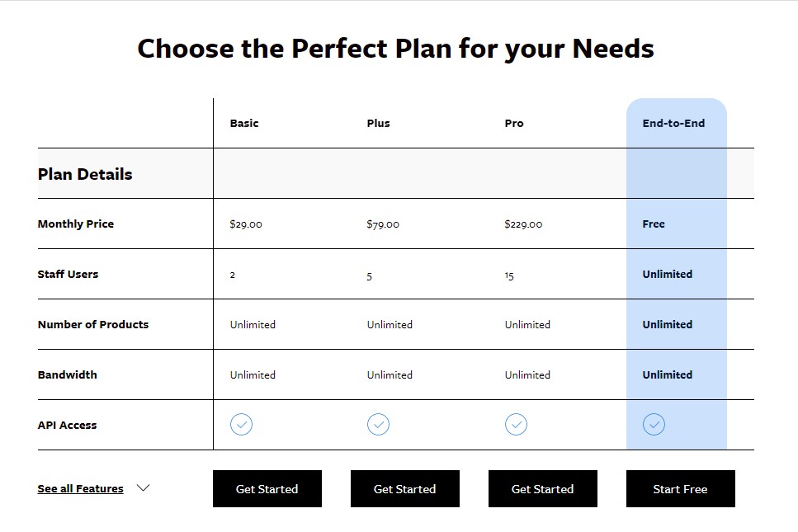The height and width of the screenshot is (532, 798).
Task: Click the Start Free button
Action: 680,489
